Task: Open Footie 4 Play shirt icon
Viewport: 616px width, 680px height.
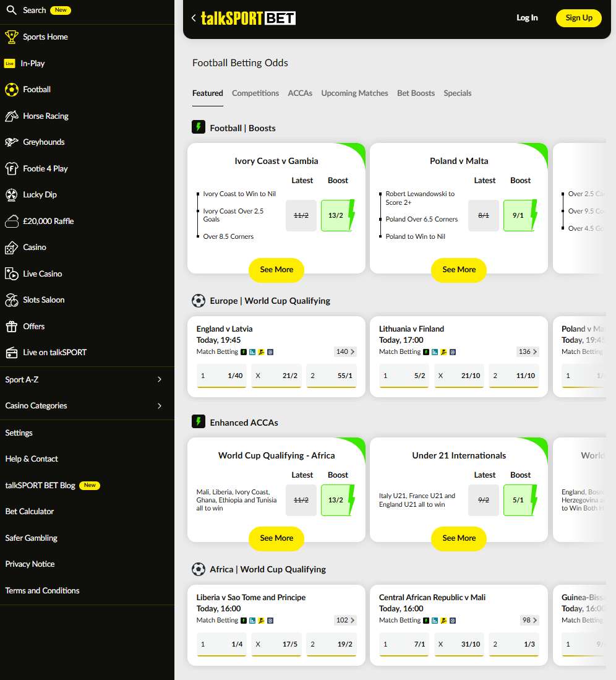Action: (12, 168)
